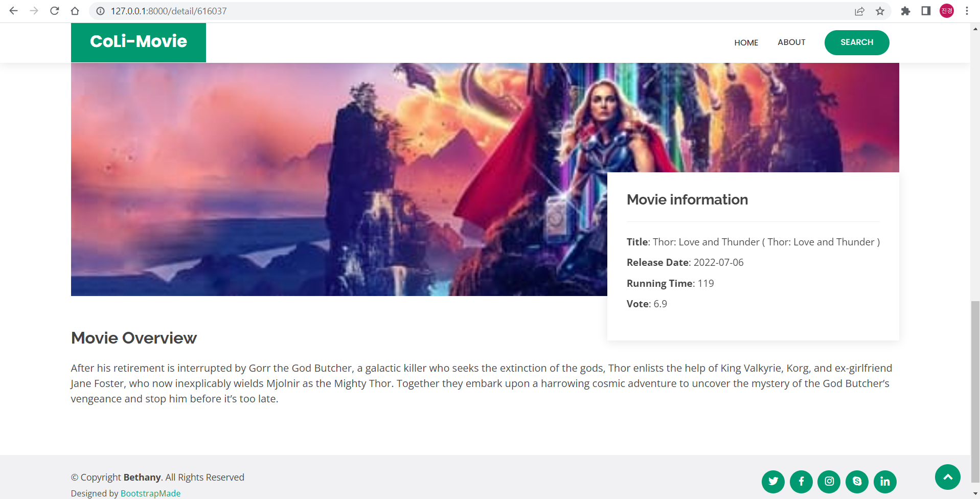980x499 pixels.
Task: Go to HOME in navigation
Action: coord(746,42)
